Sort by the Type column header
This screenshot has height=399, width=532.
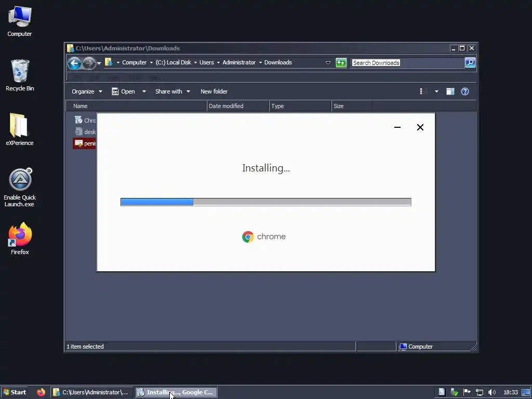tap(300, 106)
